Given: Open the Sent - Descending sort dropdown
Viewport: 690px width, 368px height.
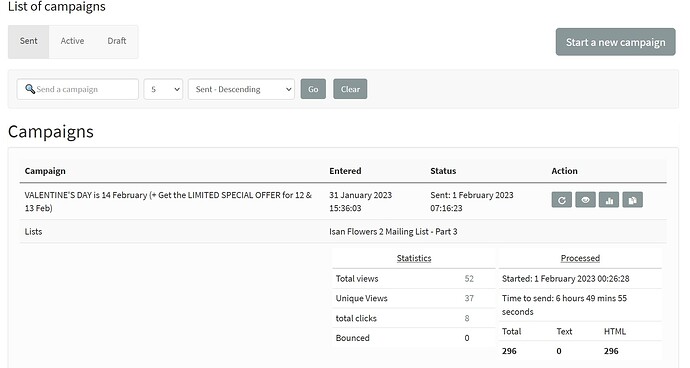Looking at the screenshot, I should 241,89.
